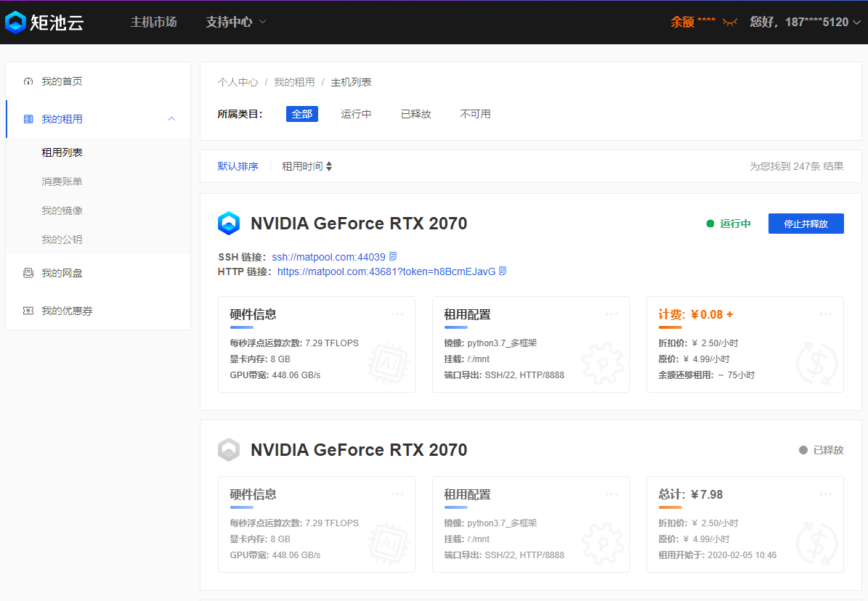Open more options on running 计费 card
868x601 pixels.
(826, 314)
